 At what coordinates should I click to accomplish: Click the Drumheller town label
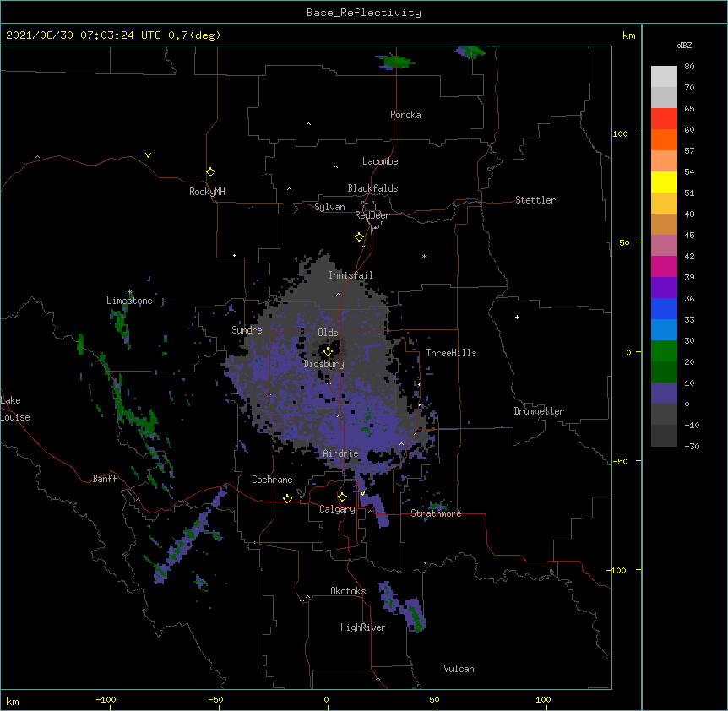click(x=539, y=411)
